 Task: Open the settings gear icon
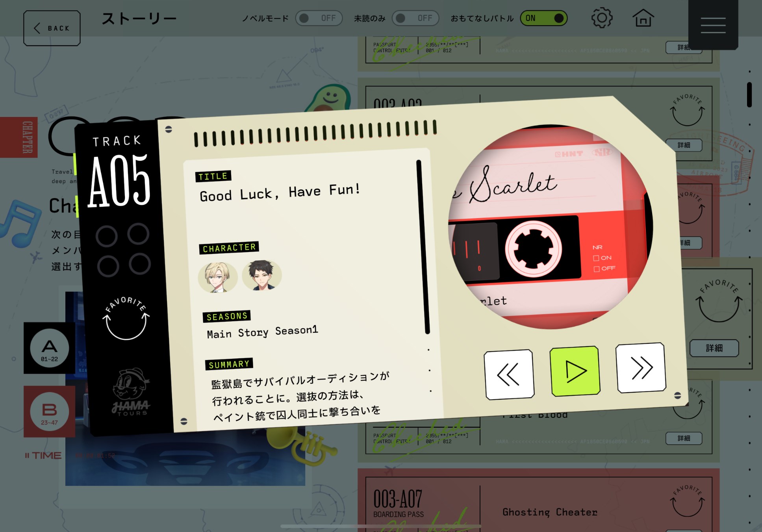(x=601, y=18)
